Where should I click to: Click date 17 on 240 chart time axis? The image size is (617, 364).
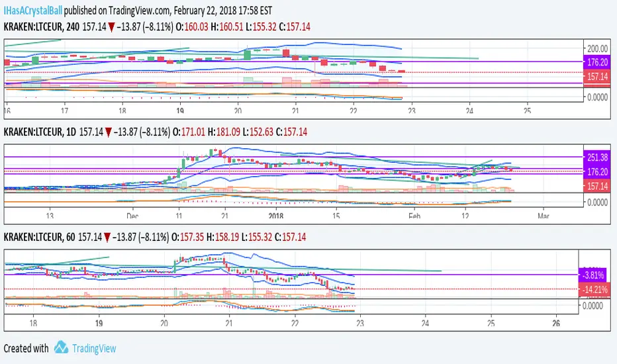(x=64, y=111)
